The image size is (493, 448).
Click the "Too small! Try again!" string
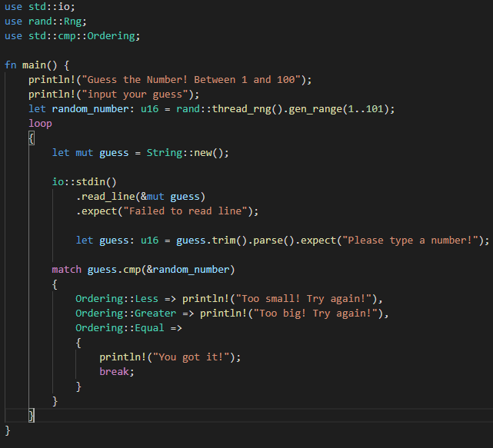(304, 299)
